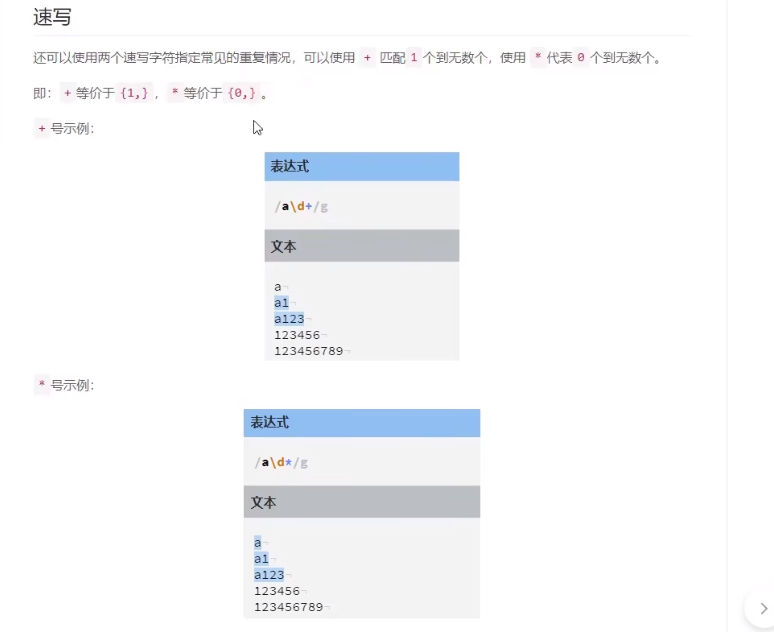Click highlighted a123 in the + example

(289, 319)
